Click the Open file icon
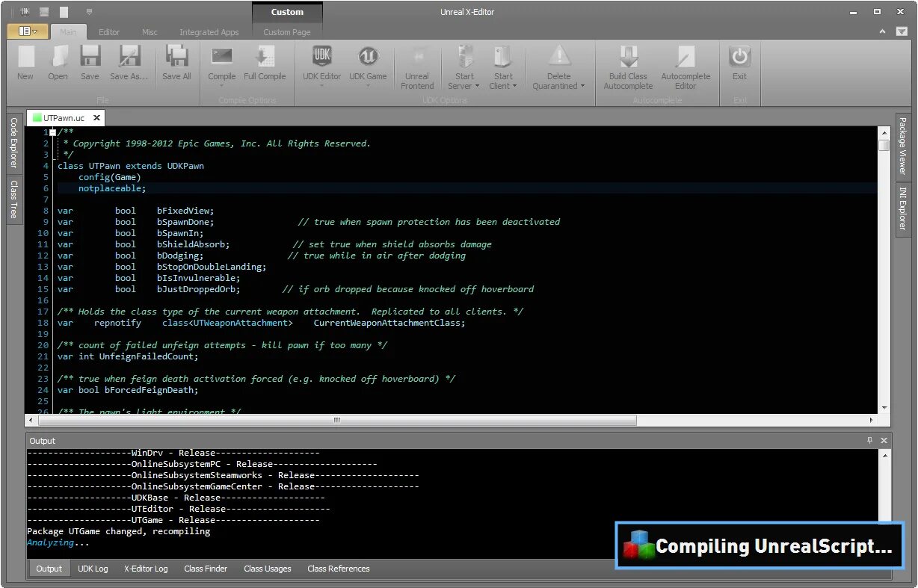This screenshot has width=918, height=588. click(x=58, y=58)
